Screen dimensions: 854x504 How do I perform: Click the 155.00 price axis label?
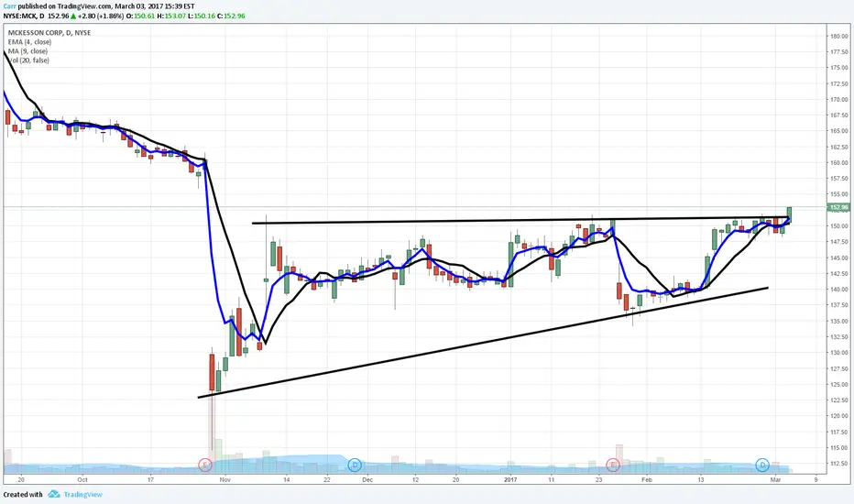click(838, 194)
